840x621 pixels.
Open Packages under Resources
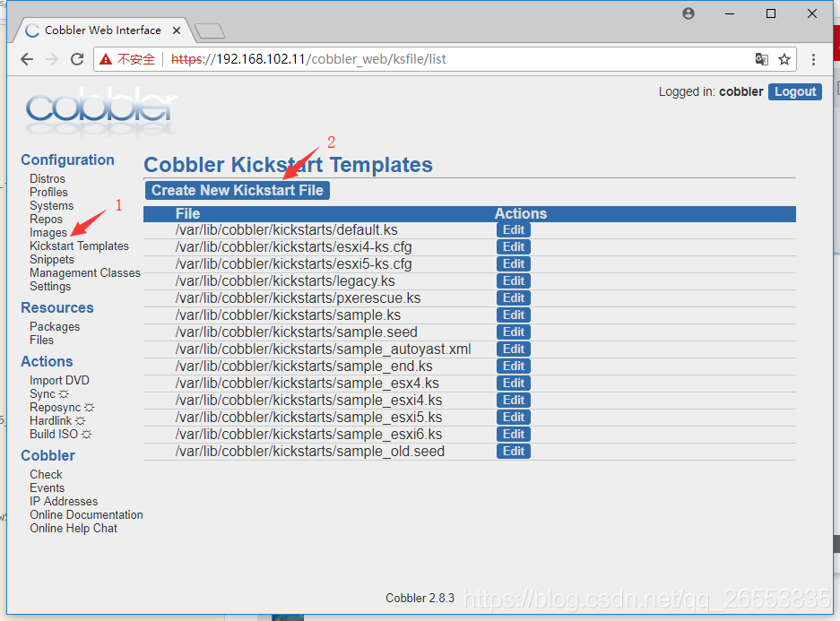(55, 326)
